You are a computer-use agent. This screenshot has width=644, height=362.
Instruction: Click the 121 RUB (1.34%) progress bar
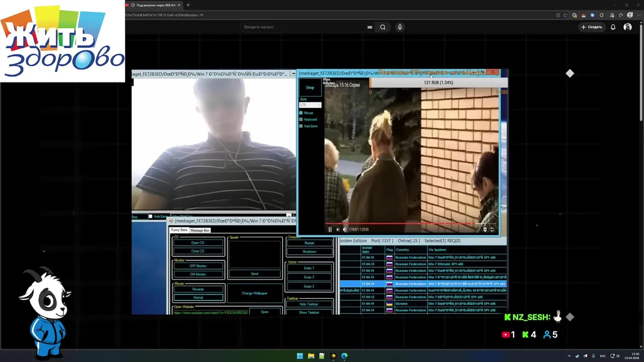438,82
